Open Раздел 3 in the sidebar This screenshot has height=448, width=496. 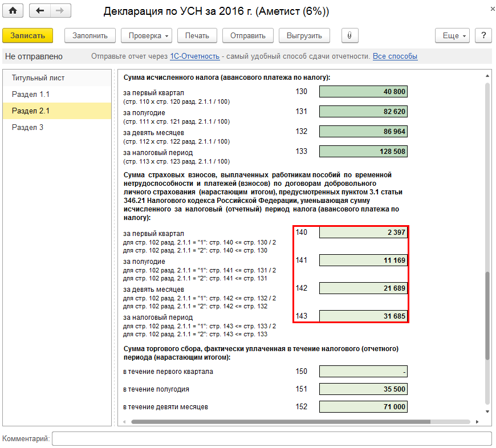point(57,128)
